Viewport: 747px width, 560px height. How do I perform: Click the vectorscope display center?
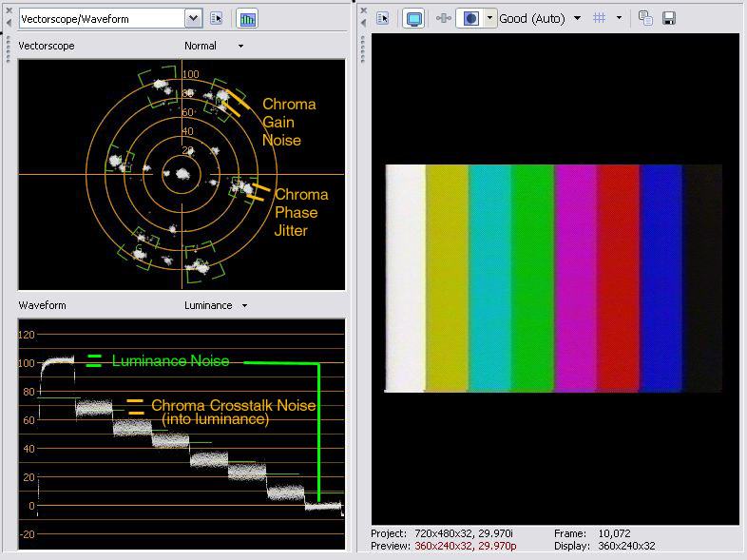(182, 174)
